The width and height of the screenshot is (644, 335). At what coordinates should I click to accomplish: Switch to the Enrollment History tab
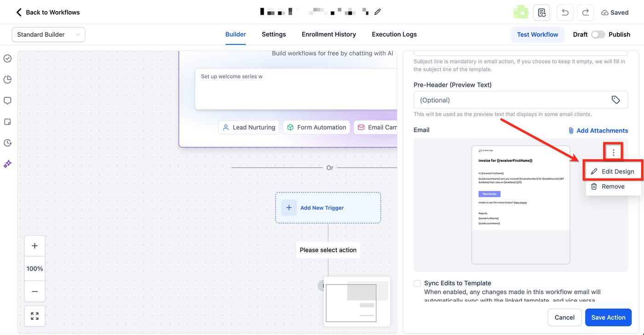[329, 35]
